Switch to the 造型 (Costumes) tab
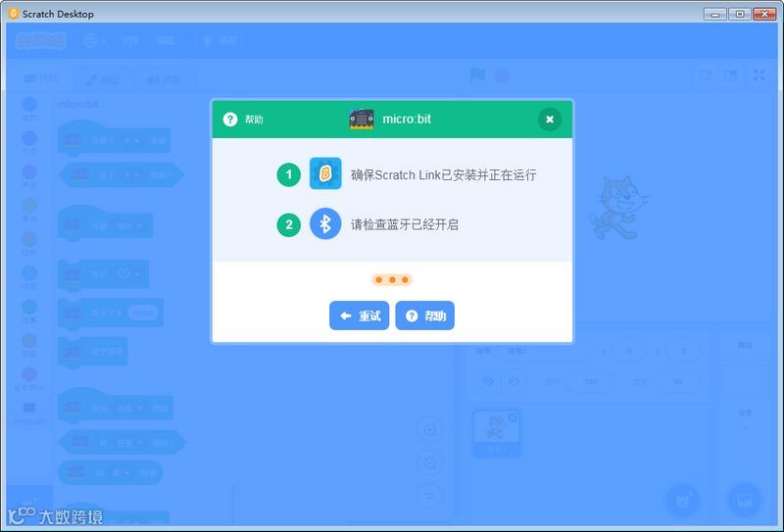The height and width of the screenshot is (532, 784). pos(103,79)
